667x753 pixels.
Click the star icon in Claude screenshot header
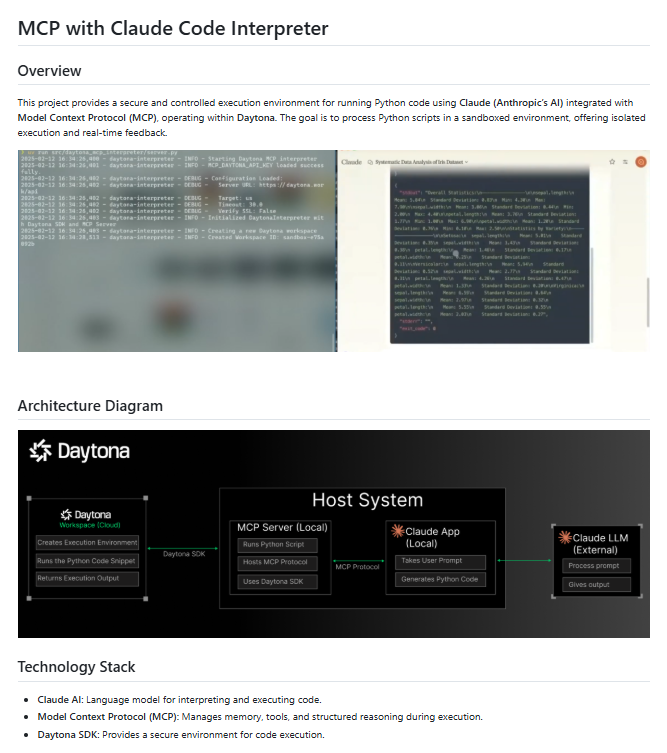(x=612, y=162)
